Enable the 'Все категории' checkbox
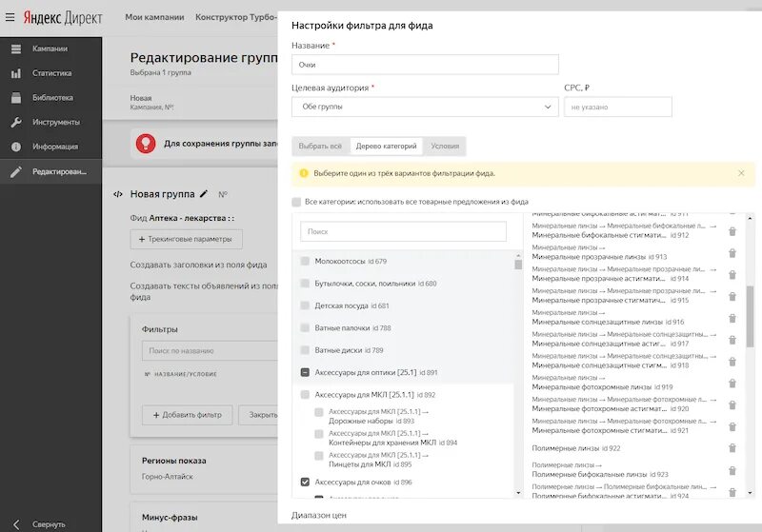 297,202
